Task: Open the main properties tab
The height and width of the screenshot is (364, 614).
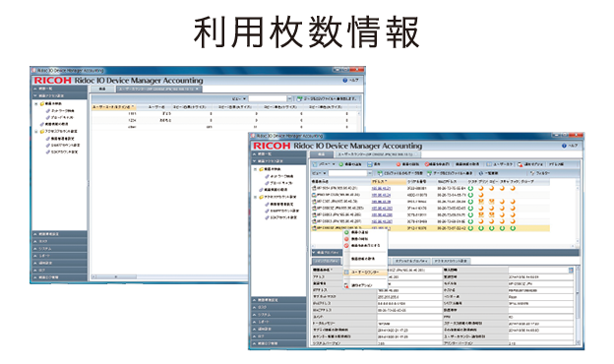Action: pos(327,261)
